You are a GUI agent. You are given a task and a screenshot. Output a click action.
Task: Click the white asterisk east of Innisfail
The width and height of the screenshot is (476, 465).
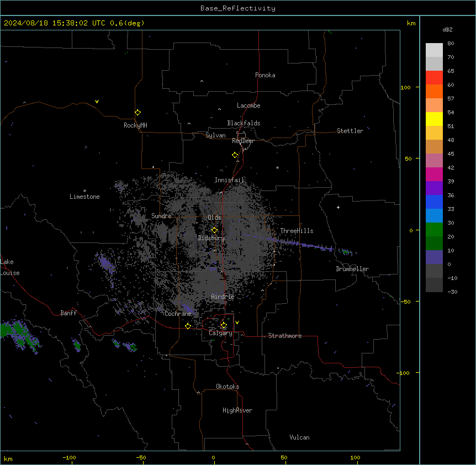tap(277, 167)
